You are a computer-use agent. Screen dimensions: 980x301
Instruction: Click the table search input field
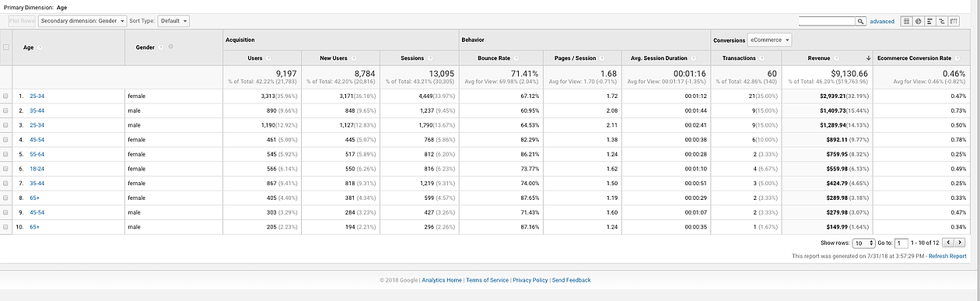point(827,21)
